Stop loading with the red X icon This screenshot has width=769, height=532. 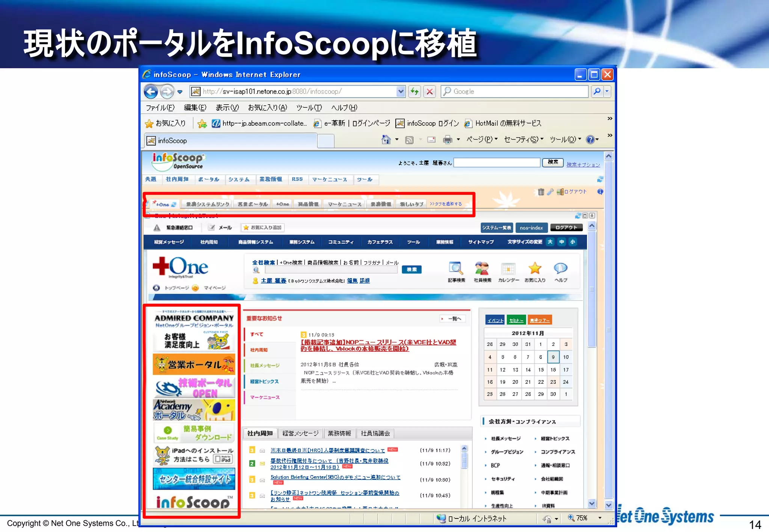point(430,91)
